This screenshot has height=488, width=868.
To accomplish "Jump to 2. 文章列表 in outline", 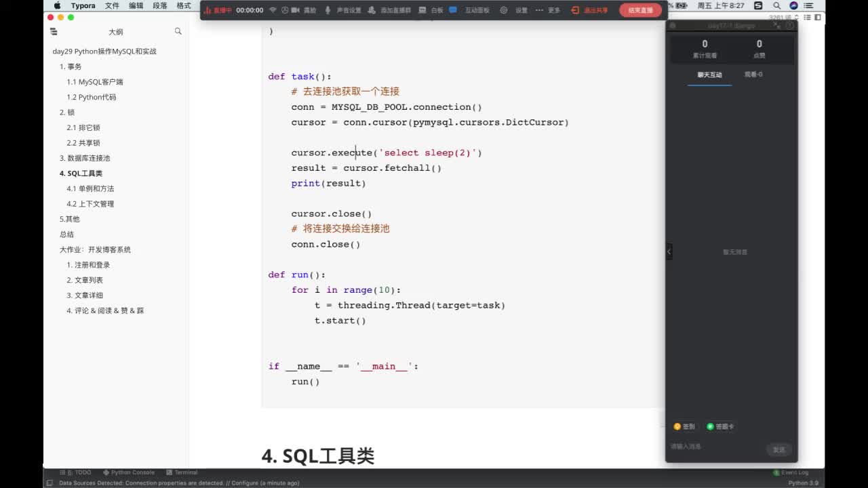I will (x=85, y=280).
